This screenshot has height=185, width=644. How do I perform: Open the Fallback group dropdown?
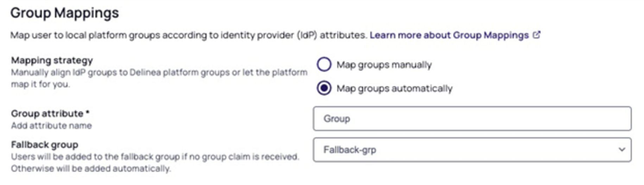[472, 150]
